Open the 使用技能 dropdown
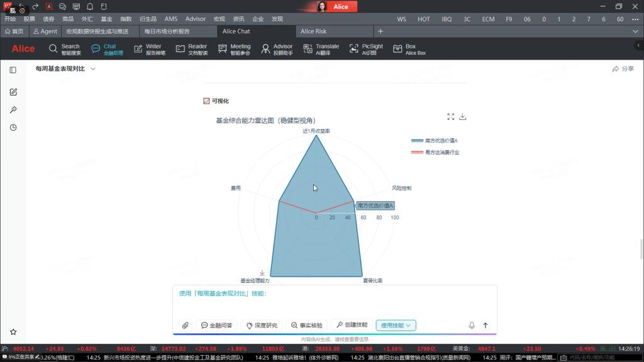The height and width of the screenshot is (362, 644). click(x=396, y=326)
